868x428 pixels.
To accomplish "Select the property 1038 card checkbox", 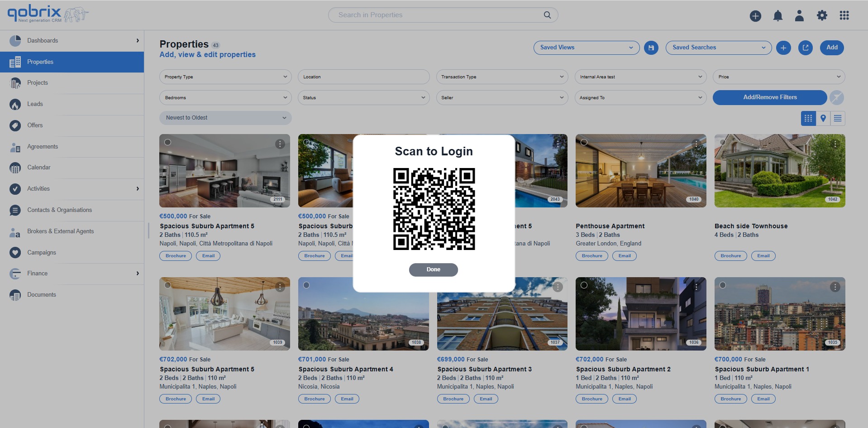I will point(306,285).
